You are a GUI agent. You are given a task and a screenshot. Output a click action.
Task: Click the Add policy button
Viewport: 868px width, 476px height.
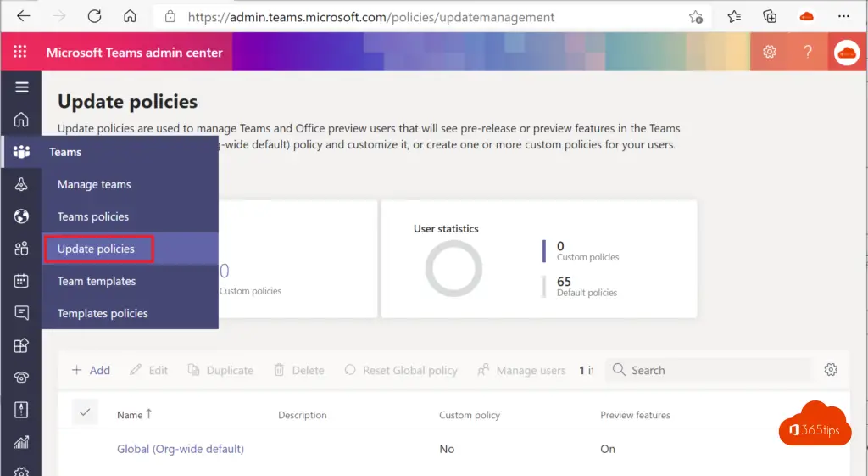coord(91,370)
